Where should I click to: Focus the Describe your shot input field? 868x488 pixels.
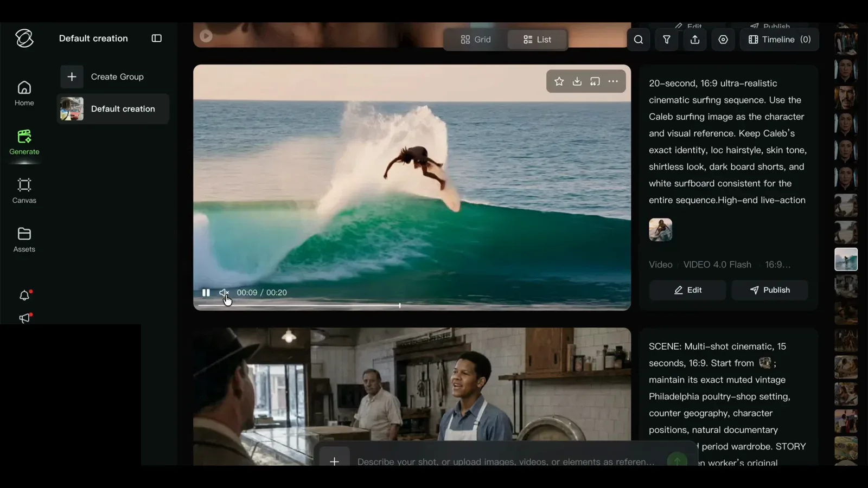pos(506,461)
